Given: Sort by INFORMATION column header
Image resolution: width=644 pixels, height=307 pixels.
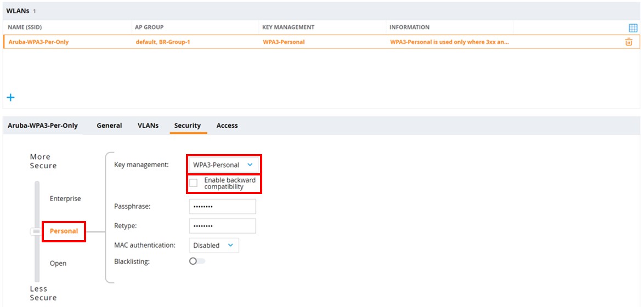Looking at the screenshot, I should (x=409, y=27).
